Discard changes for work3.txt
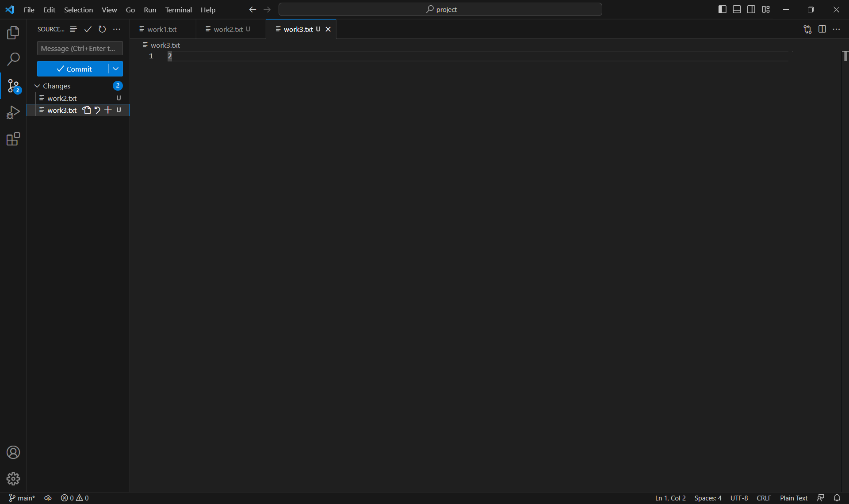Screen dimensions: 849x504 tap(97, 110)
